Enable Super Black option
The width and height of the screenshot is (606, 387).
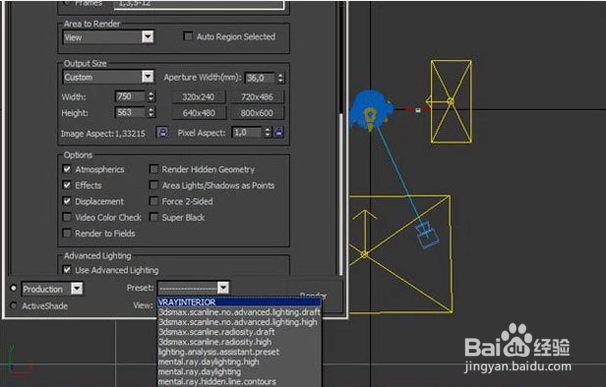click(154, 217)
